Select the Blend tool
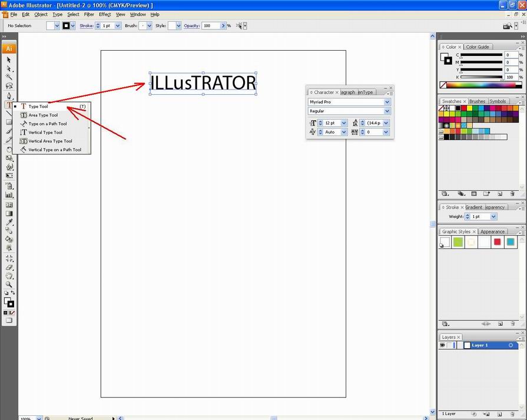Image resolution: width=527 pixels, height=420 pixels. pyautogui.click(x=9, y=231)
